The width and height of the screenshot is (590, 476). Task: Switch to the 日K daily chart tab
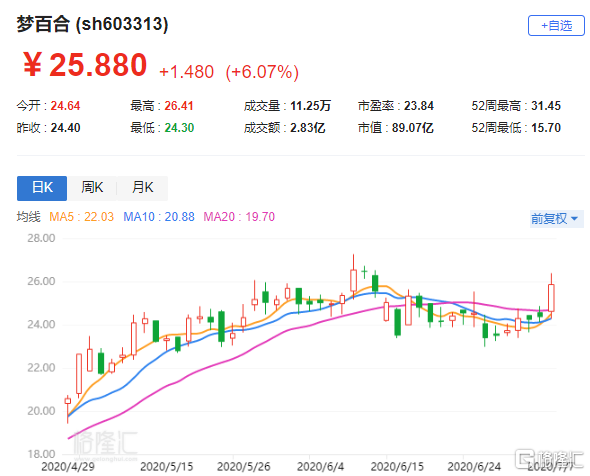[x=42, y=188]
